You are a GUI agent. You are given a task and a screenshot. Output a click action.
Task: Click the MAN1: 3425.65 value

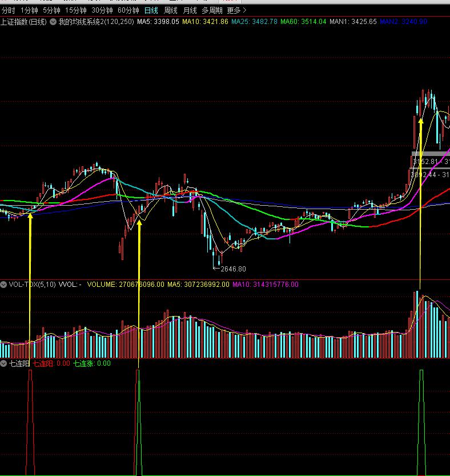coord(353,22)
